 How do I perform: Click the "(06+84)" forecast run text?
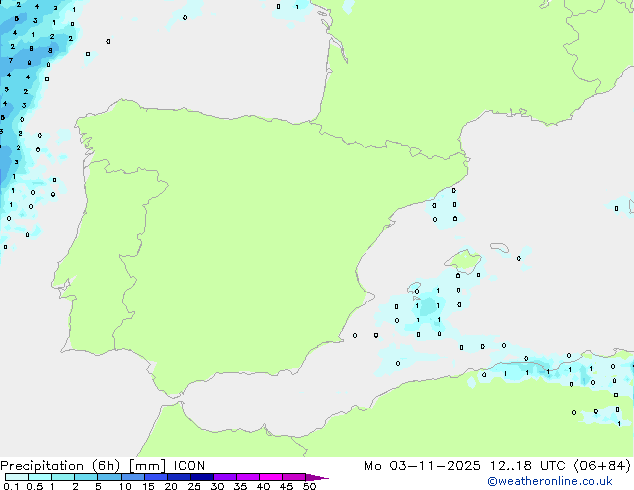[x=602, y=466]
